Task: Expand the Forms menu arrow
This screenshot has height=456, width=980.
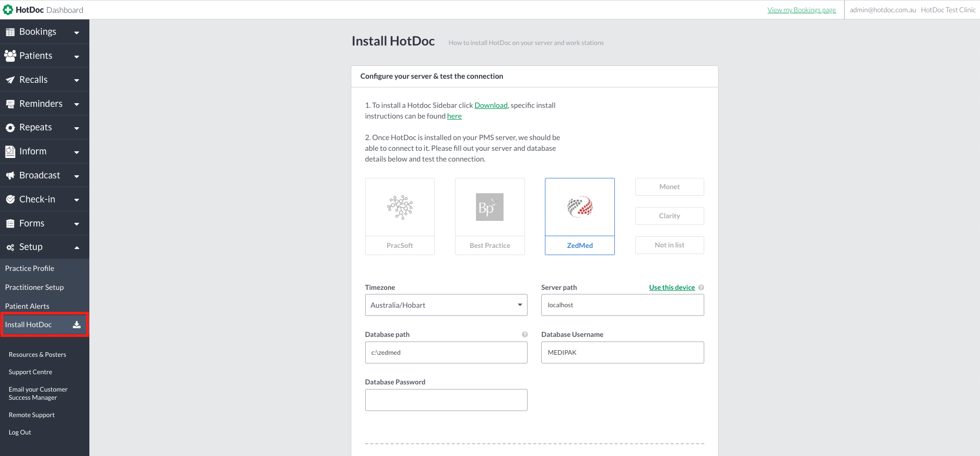Action: tap(77, 224)
